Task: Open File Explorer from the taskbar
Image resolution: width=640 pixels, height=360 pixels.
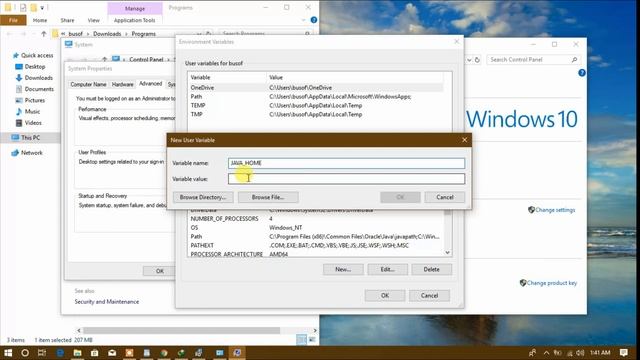Action: pos(78,353)
